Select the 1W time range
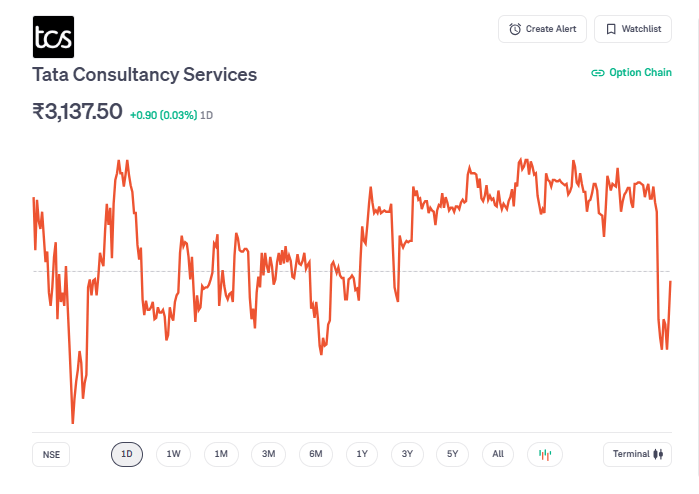 click(x=173, y=454)
